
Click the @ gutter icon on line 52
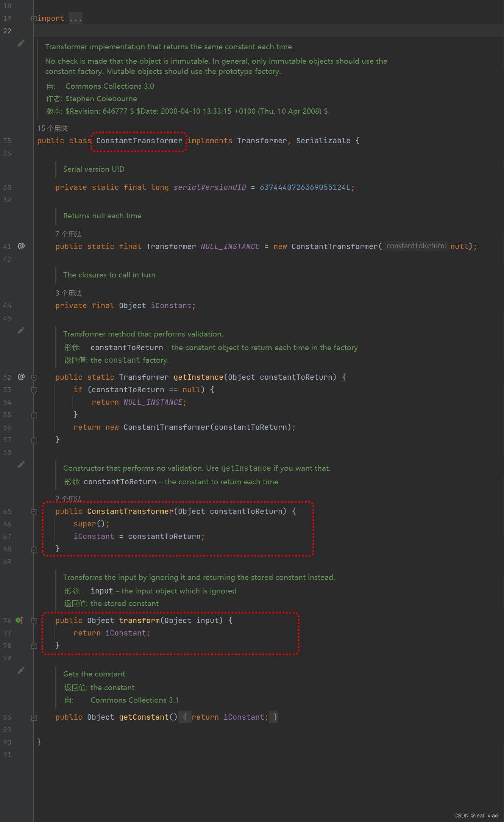pyautogui.click(x=21, y=377)
